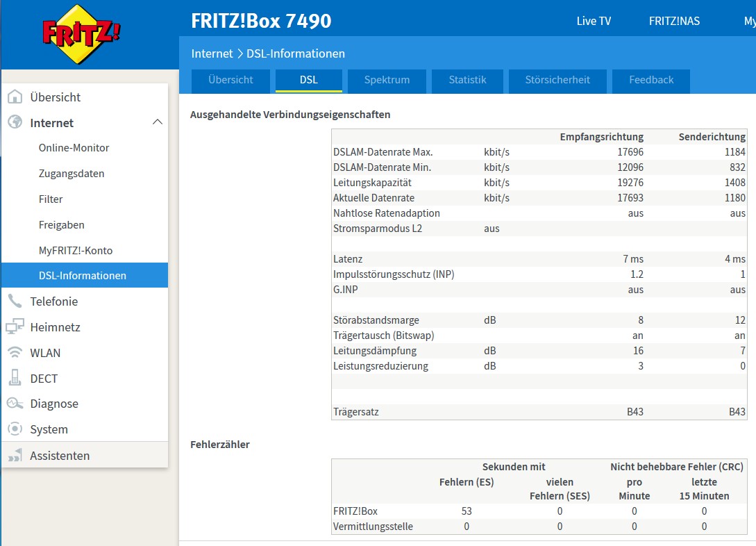The width and height of the screenshot is (756, 546).
Task: Click the Vermittlungsstelle row label
Action: point(373,527)
